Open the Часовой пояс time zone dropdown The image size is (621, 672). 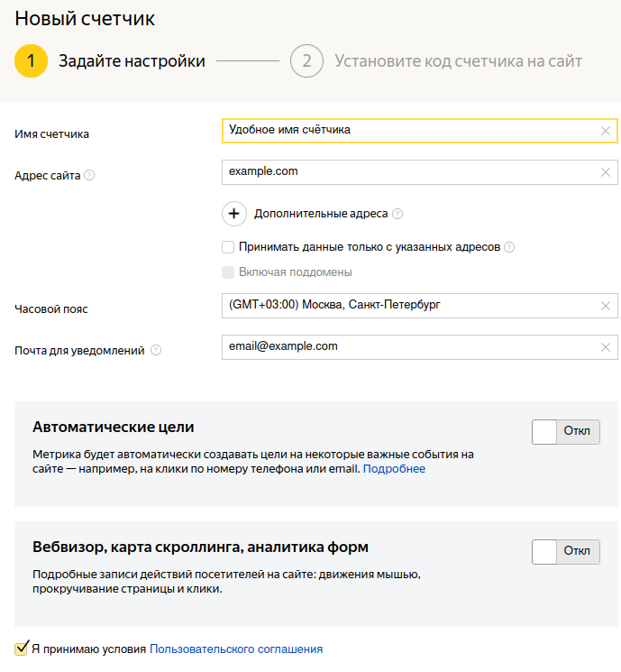click(406, 306)
